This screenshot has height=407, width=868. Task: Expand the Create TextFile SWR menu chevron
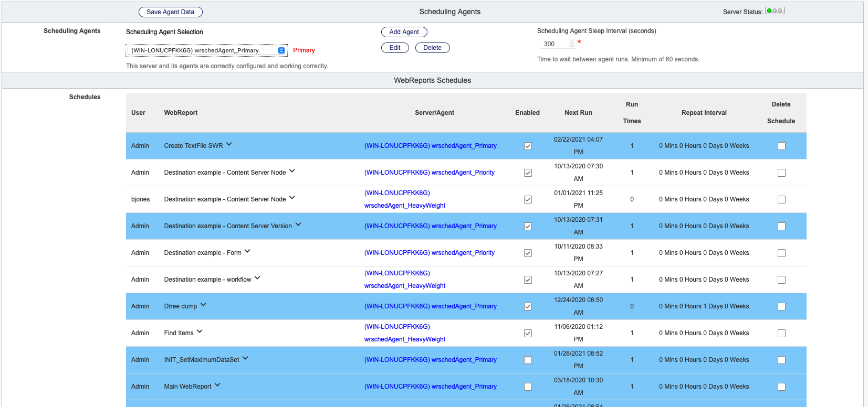click(229, 144)
